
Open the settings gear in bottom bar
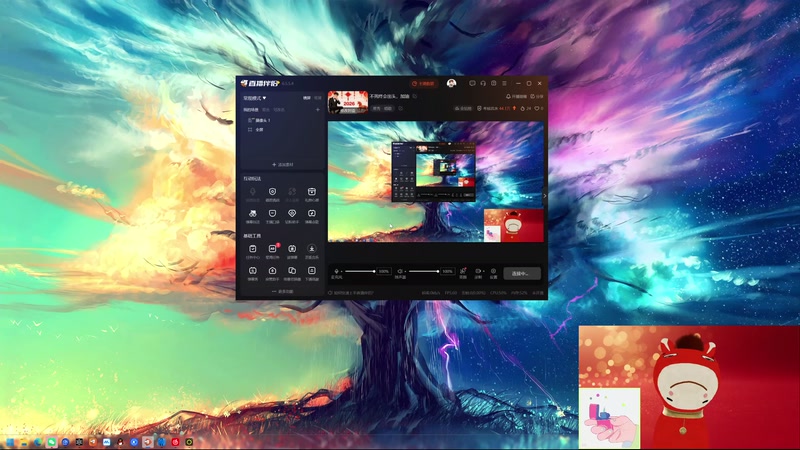[493, 273]
